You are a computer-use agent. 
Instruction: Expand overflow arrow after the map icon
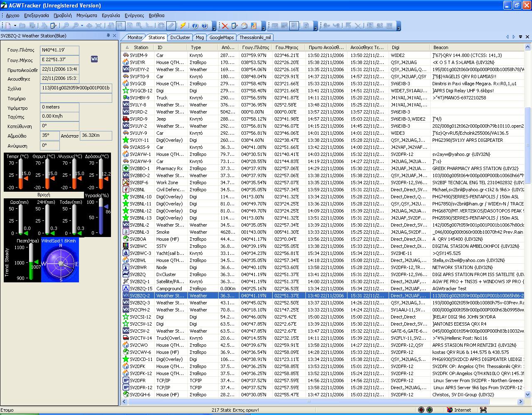point(264,26)
